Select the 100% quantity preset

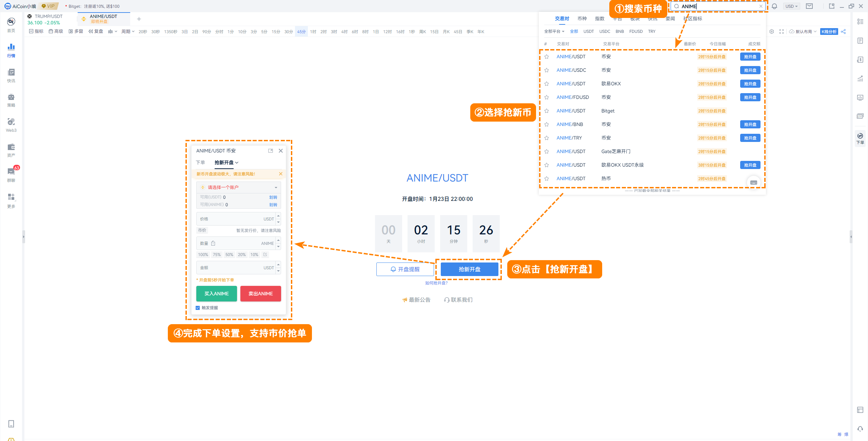[x=203, y=255]
